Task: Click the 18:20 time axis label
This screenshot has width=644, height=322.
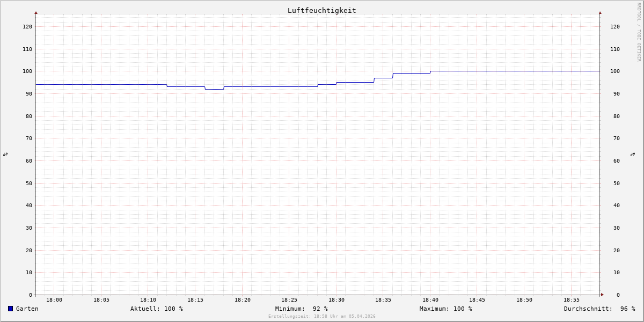Action: 243,300
